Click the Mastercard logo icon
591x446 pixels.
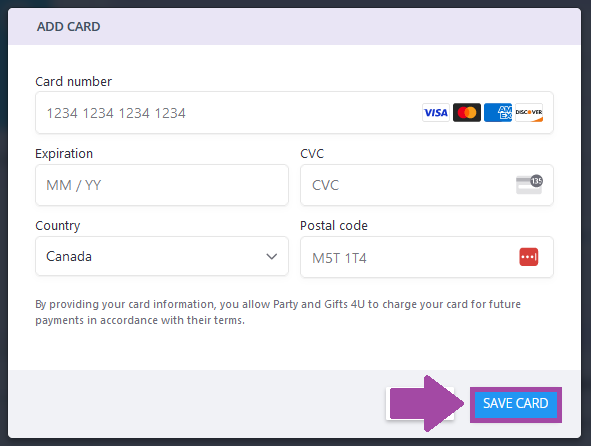(467, 112)
